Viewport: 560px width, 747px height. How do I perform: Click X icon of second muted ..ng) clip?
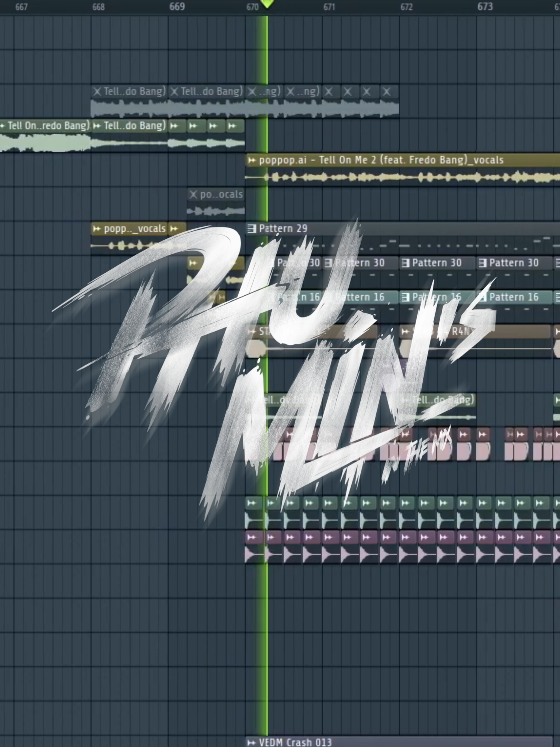pos(290,92)
